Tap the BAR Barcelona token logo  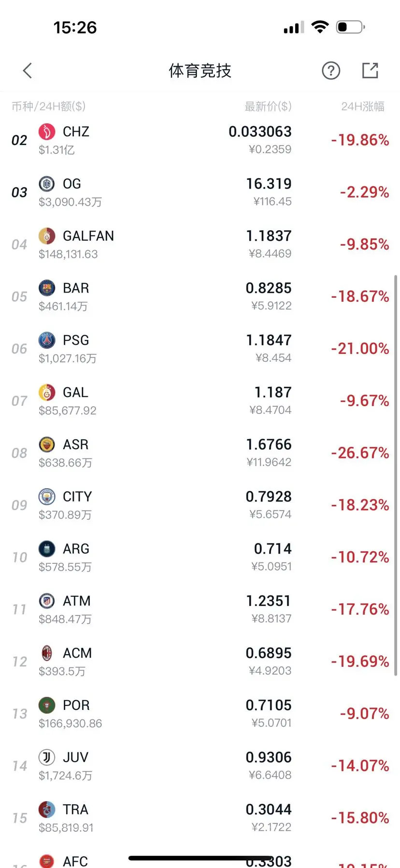47,288
